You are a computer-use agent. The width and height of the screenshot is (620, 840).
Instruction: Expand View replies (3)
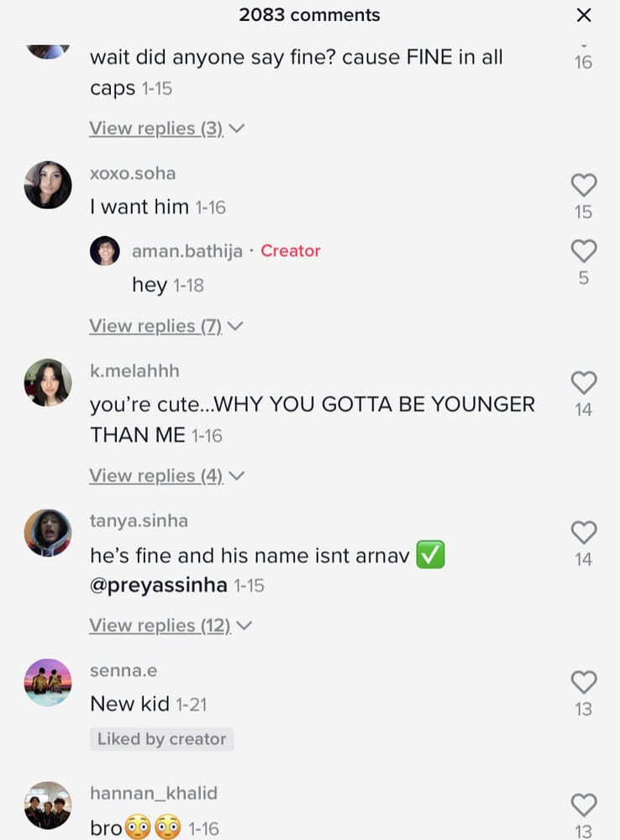(166, 129)
